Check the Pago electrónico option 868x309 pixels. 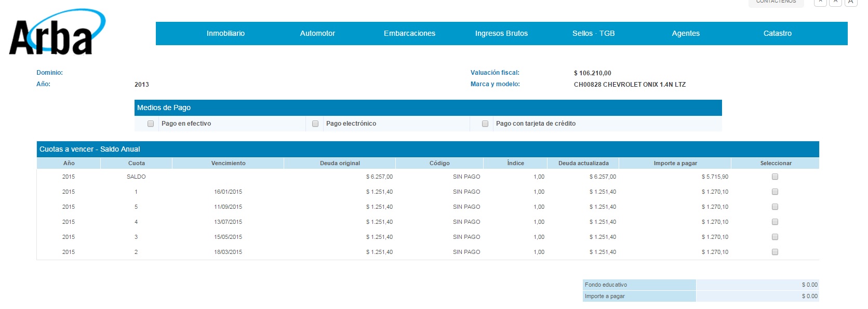tap(315, 124)
